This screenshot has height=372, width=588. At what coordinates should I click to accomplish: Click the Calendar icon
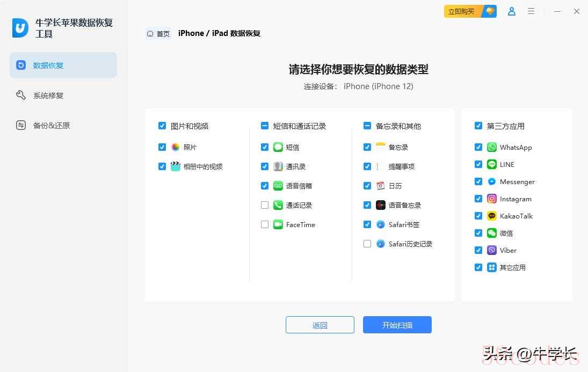[381, 186]
